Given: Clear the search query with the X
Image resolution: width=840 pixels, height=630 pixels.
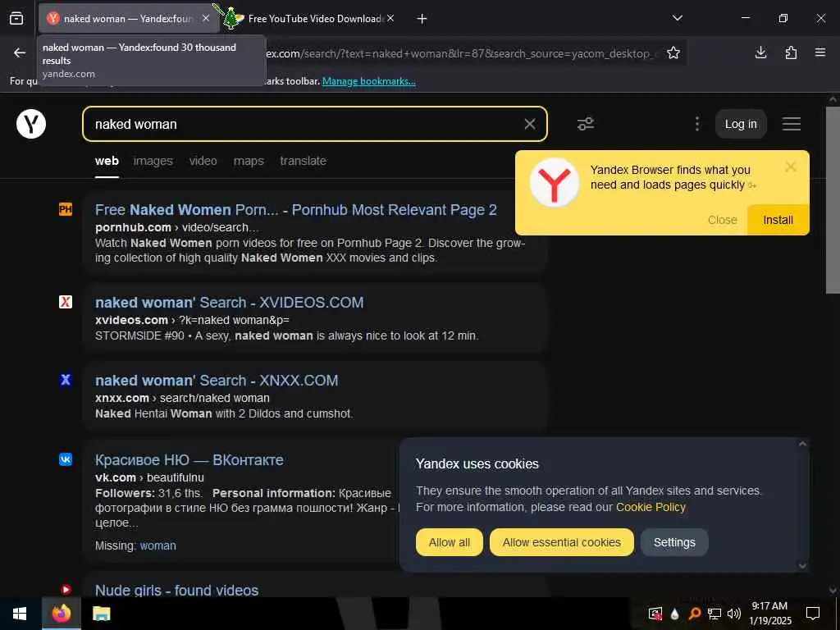Looking at the screenshot, I should point(530,125).
